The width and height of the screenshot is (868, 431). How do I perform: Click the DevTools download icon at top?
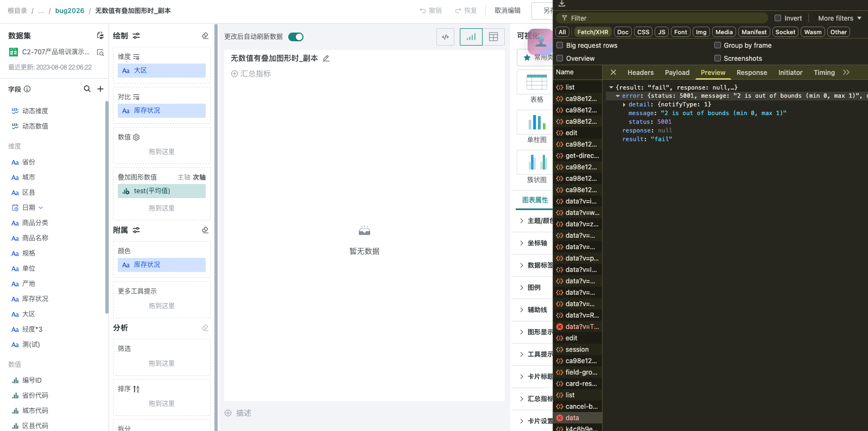point(562,3)
